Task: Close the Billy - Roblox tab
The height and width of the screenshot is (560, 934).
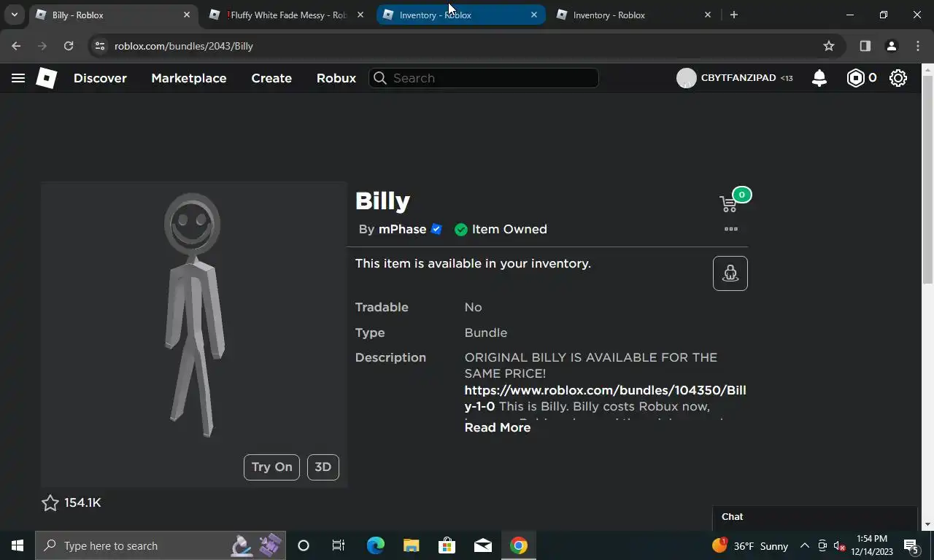Action: [x=187, y=15]
